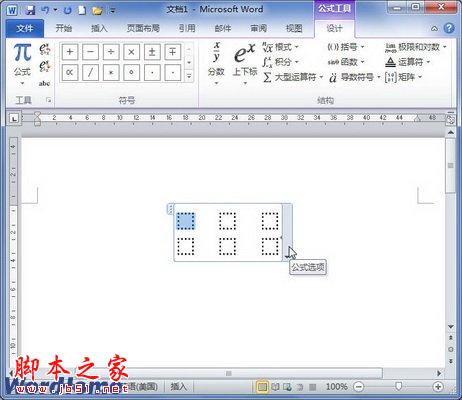Click the Word application icon in title bar
Viewport: 462px width, 400px height.
12,10
